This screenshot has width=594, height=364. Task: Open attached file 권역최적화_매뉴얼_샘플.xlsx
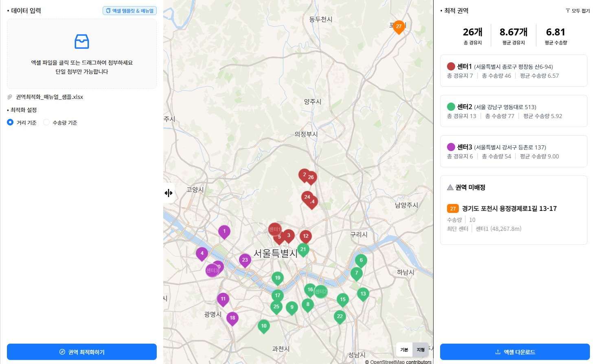[49, 97]
